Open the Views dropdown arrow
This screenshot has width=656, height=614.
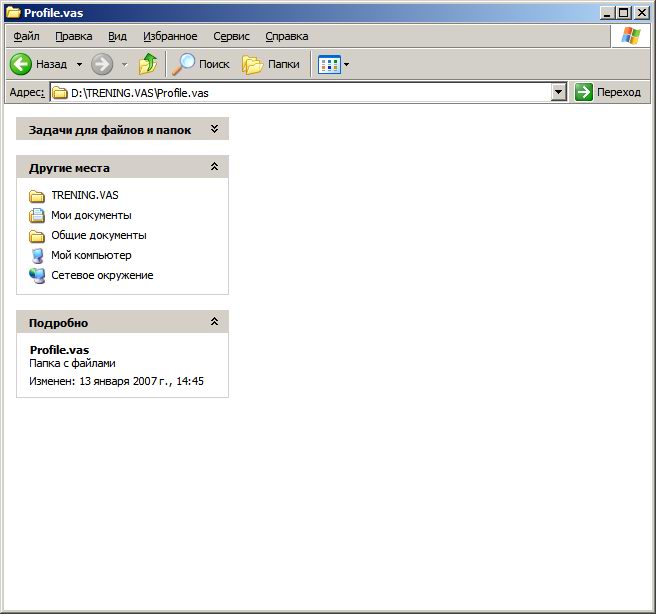pyautogui.click(x=346, y=64)
